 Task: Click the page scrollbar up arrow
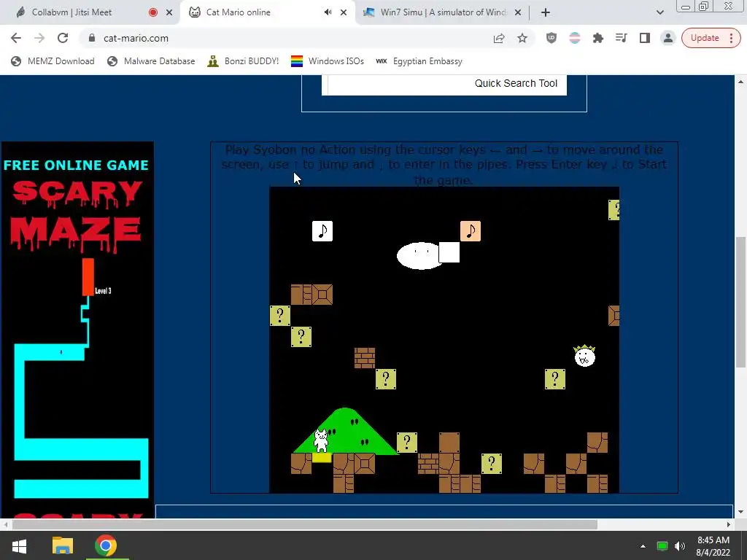click(740, 82)
